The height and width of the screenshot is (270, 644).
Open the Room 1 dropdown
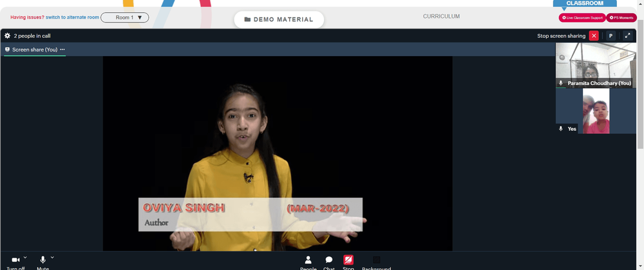(125, 17)
